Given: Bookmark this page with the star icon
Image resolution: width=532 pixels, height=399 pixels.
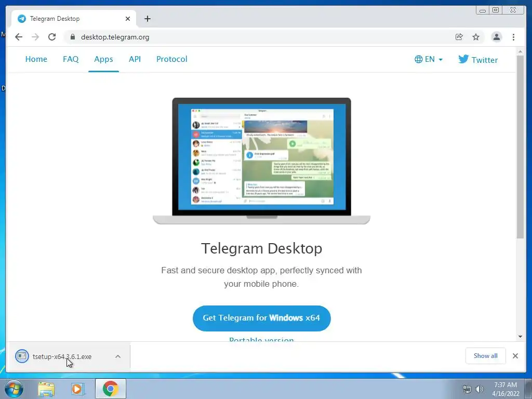Looking at the screenshot, I should pos(476,37).
